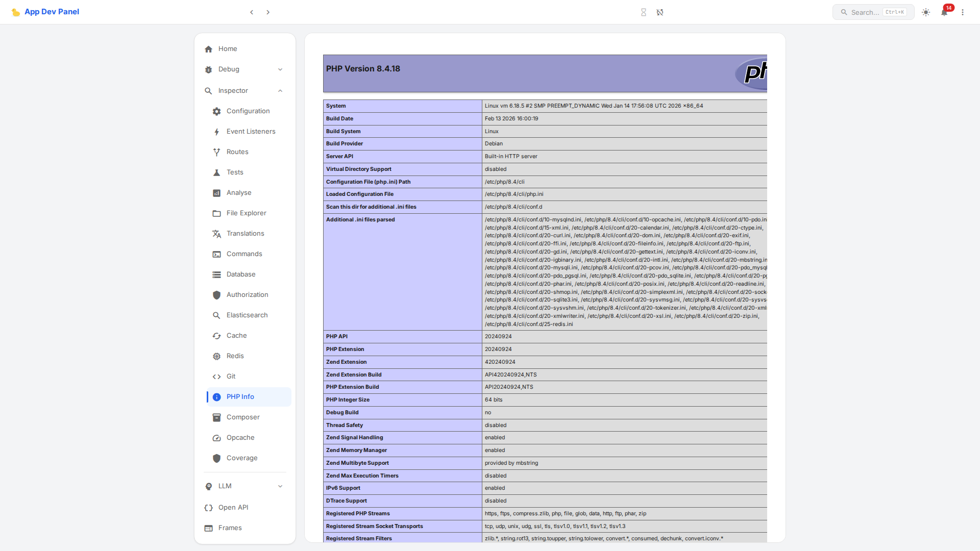This screenshot has width=980, height=551.
Task: Expand the LLM section
Action: (x=280, y=486)
